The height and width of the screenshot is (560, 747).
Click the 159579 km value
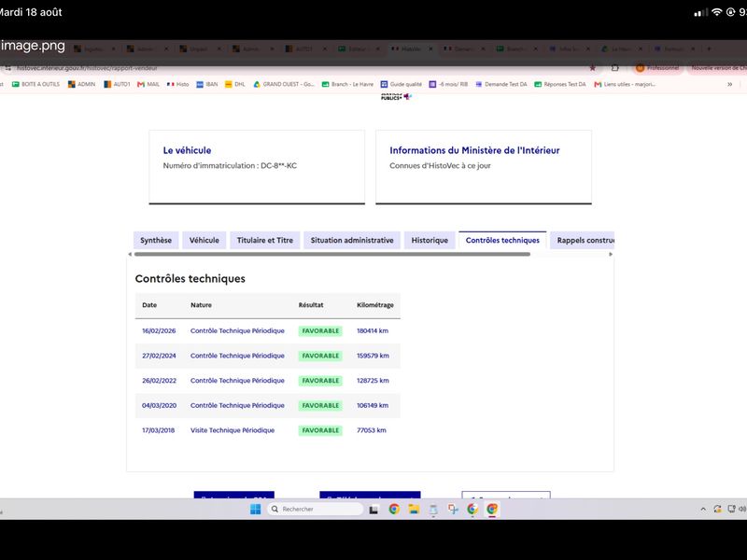(373, 356)
